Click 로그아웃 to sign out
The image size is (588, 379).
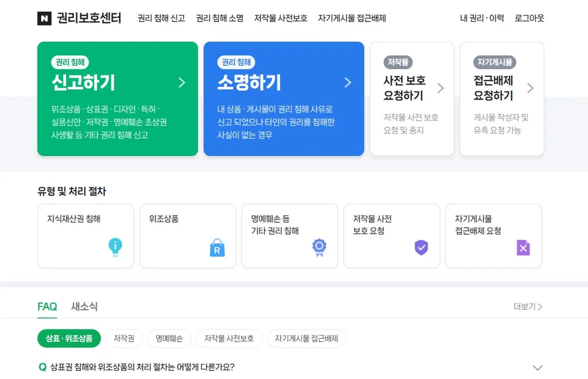point(529,18)
